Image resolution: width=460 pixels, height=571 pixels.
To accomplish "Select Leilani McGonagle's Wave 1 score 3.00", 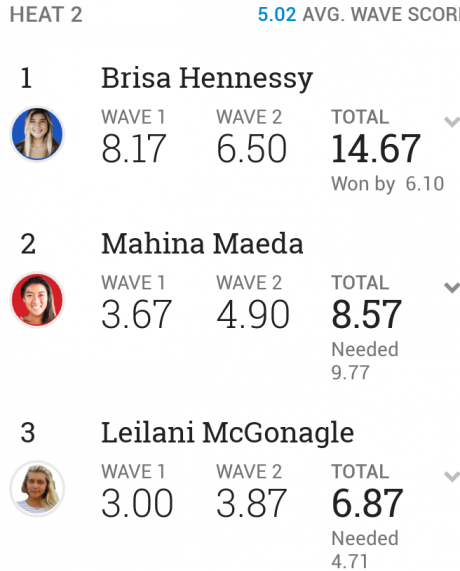I will pyautogui.click(x=137, y=503).
